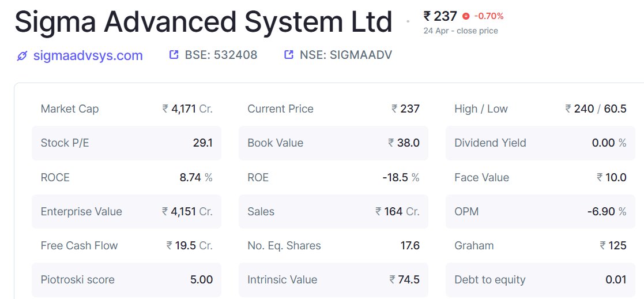The image size is (644, 299).
Task: Select the Graham number row
Action: point(540,245)
